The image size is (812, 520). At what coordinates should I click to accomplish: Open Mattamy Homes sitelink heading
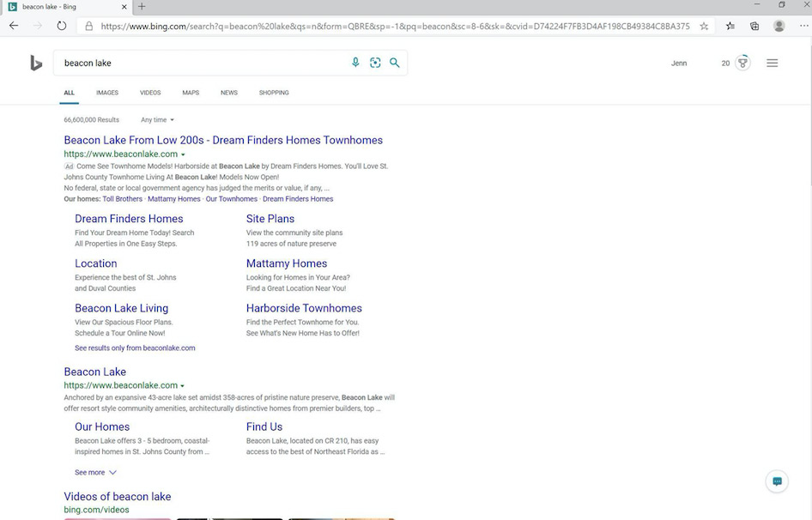pyautogui.click(x=287, y=263)
